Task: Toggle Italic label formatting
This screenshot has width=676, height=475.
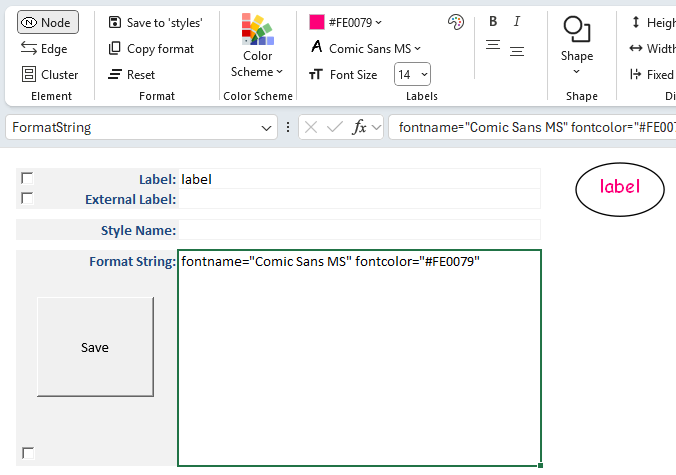Action: coord(517,22)
